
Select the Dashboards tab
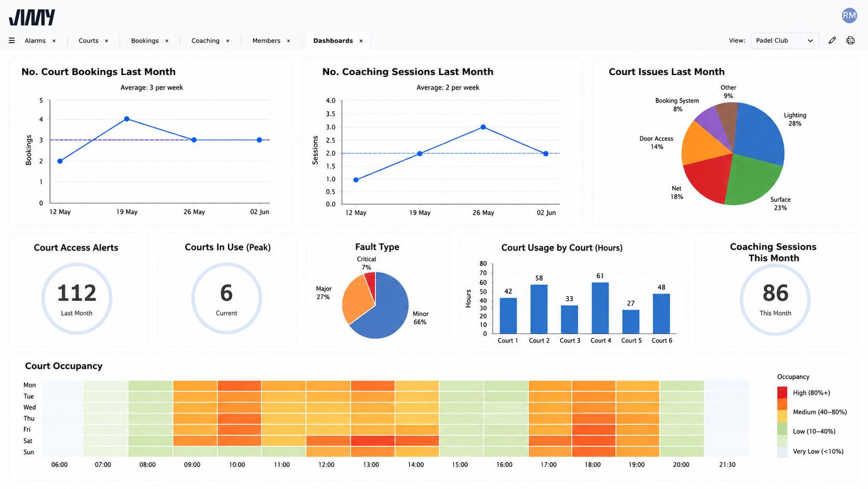(x=333, y=41)
